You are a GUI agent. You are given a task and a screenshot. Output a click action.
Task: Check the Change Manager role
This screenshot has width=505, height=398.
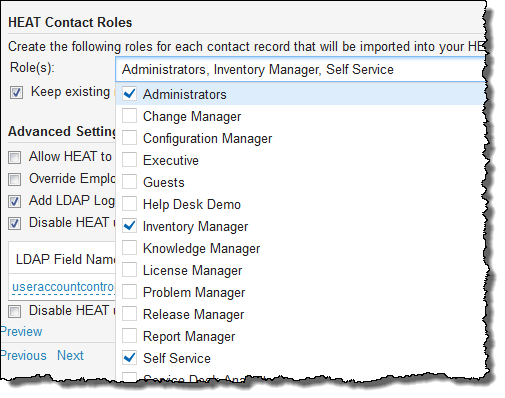(129, 116)
